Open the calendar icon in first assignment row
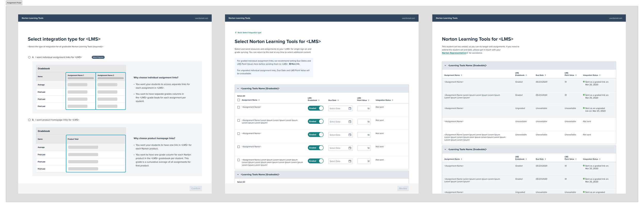Screen dimensions: 644x208 click(x=350, y=109)
